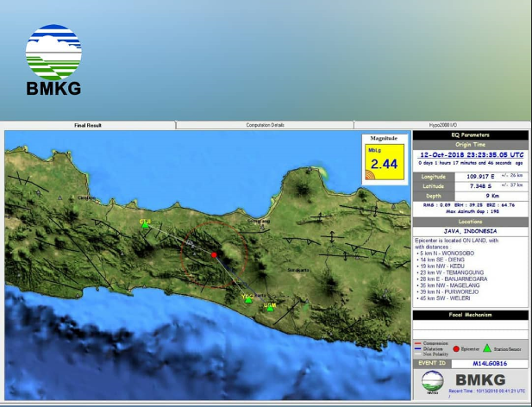Click the Station/Sensor legend triangle
532x407 pixels.
487,348
